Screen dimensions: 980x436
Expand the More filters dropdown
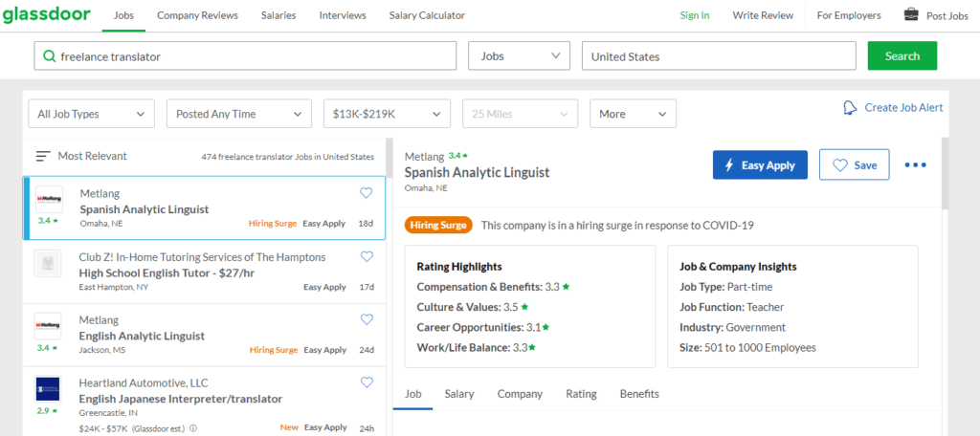point(633,115)
